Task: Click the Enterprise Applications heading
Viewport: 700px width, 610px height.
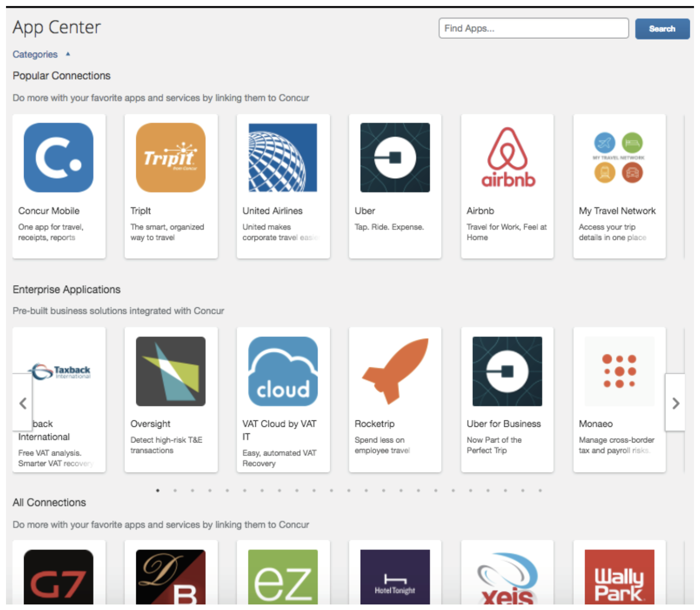Action: 66,289
